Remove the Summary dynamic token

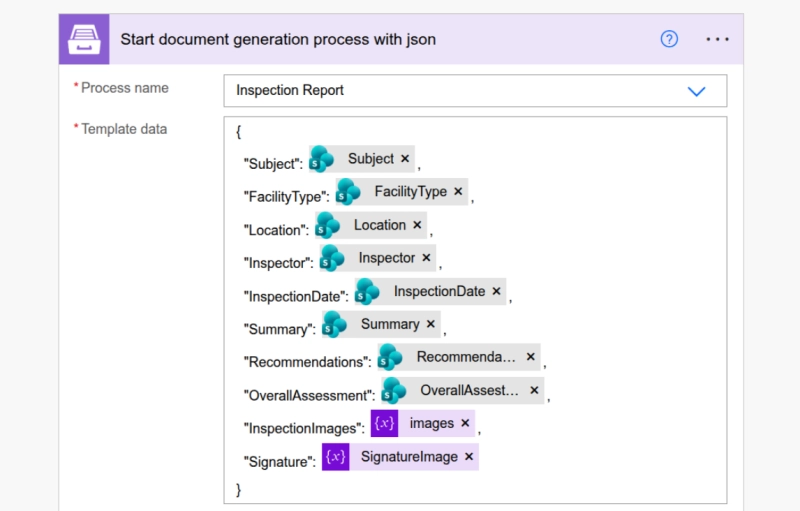click(x=431, y=324)
